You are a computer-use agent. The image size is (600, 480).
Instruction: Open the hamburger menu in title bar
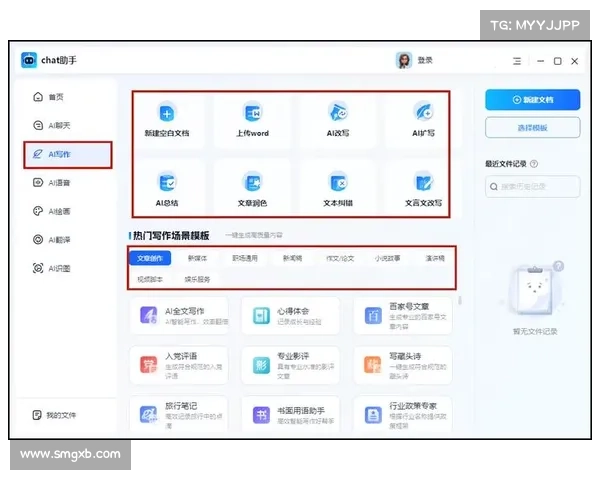(x=516, y=61)
